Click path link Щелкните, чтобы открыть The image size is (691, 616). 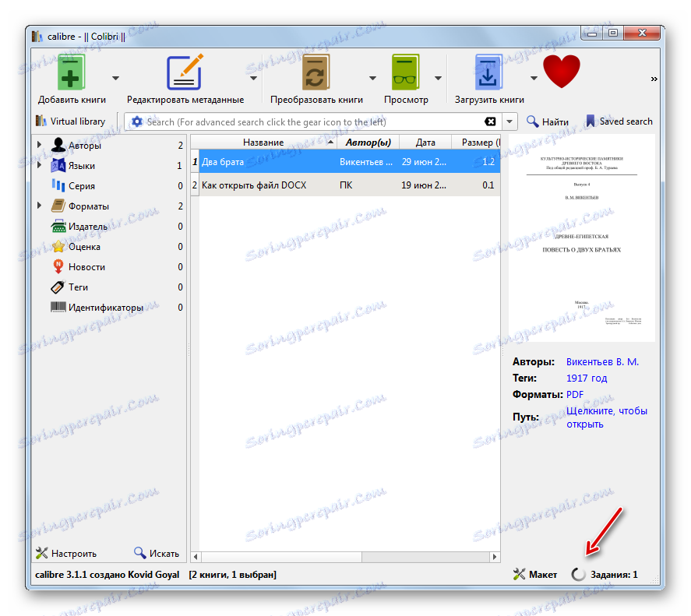click(606, 417)
